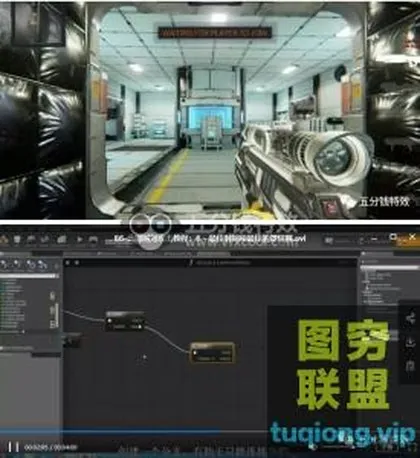Click the share icon in right sidebar
This screenshot has height=458, width=420.
411,318
